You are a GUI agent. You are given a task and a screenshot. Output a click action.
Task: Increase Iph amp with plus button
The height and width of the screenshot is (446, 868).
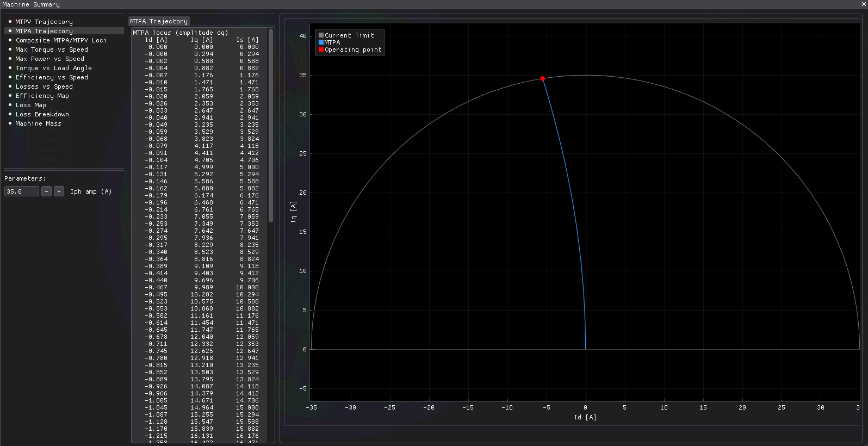tap(59, 191)
